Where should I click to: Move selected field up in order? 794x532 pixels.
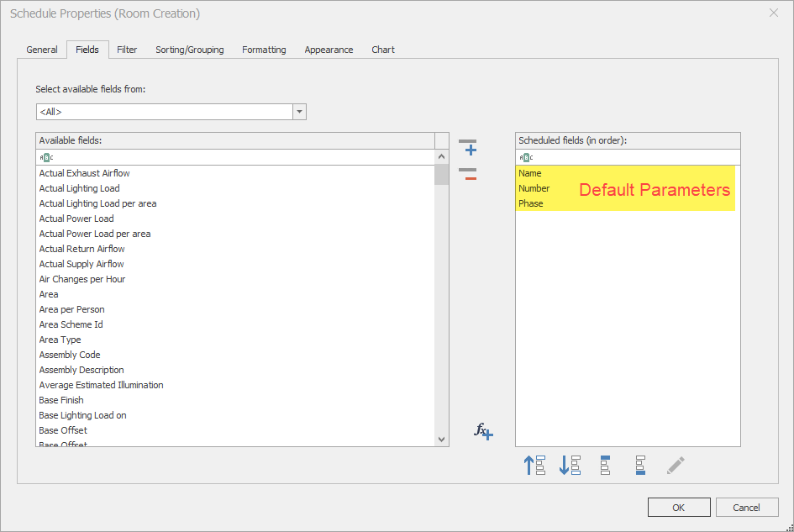point(534,465)
